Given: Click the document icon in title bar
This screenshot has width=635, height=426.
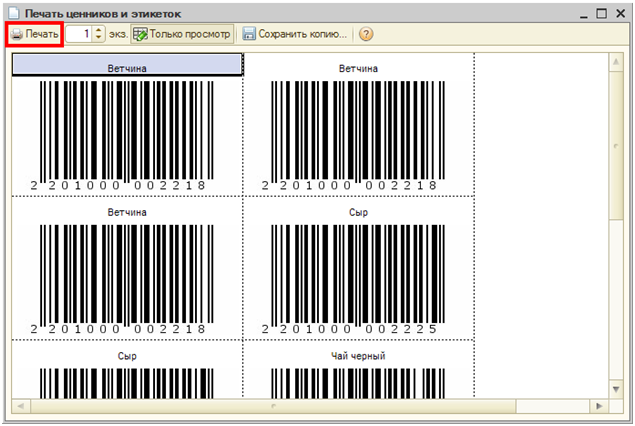Looking at the screenshot, I should coord(12,13).
